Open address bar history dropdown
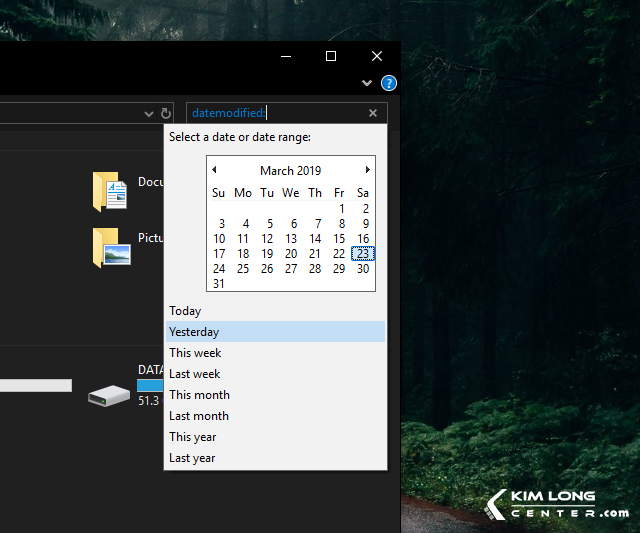 (x=150, y=114)
